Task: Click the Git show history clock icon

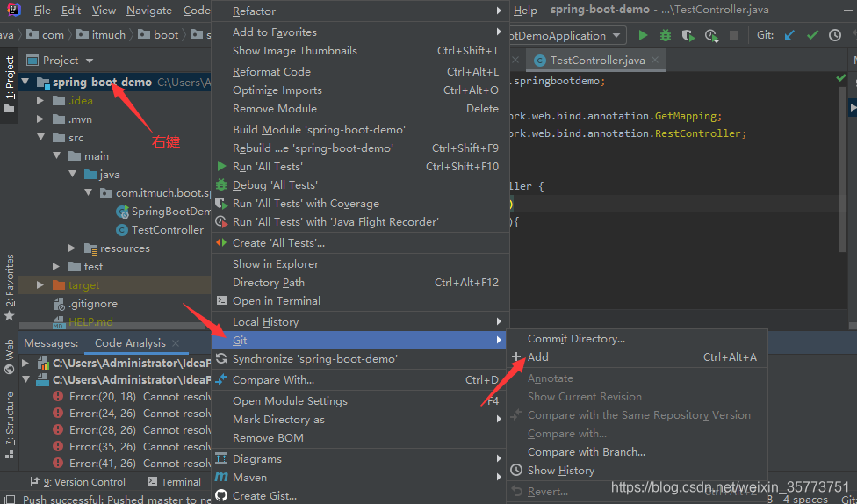Action: [834, 35]
